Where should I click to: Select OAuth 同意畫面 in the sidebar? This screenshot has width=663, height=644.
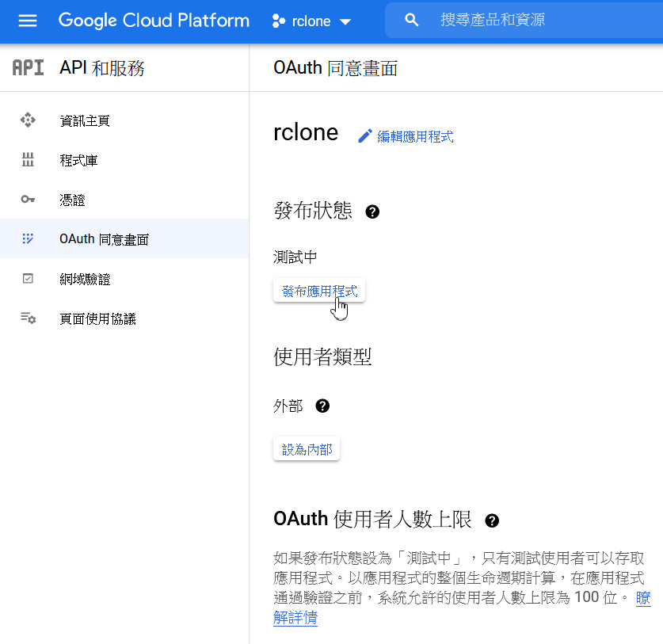124,239
